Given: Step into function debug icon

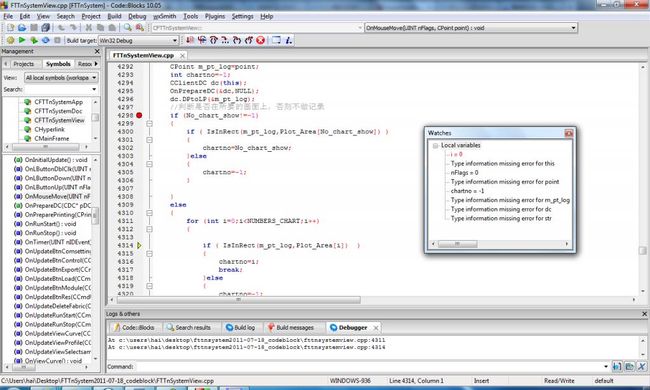Looking at the screenshot, I should [x=237, y=40].
